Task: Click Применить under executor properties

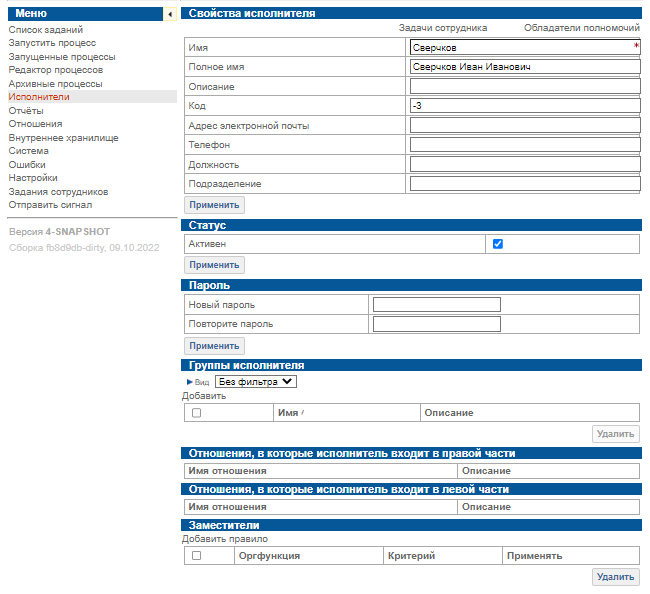Action: (x=214, y=204)
